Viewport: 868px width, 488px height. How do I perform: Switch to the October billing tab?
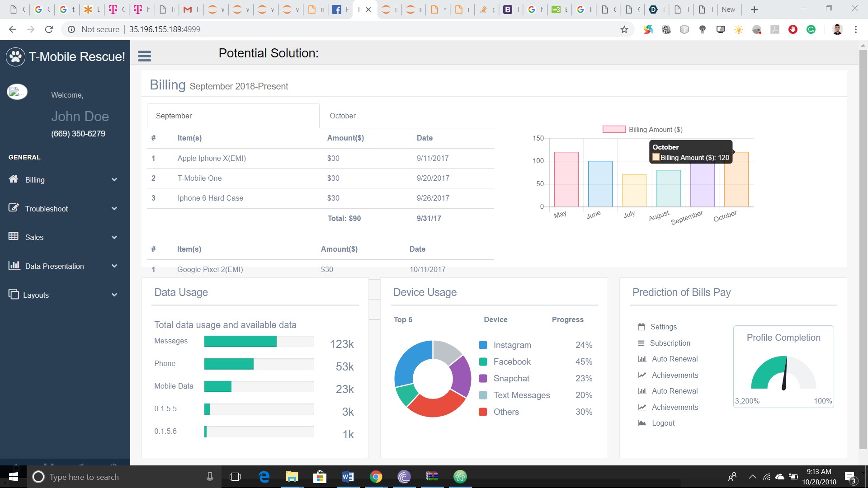[x=342, y=116]
